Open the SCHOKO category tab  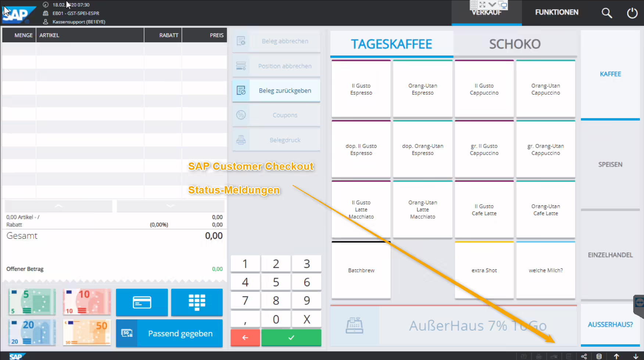pos(515,44)
